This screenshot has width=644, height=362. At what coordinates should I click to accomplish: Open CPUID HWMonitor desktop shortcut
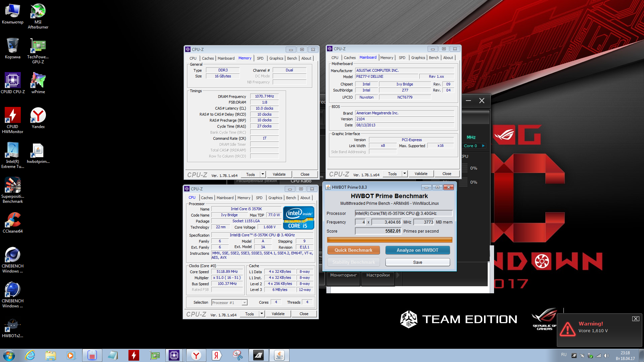13,120
